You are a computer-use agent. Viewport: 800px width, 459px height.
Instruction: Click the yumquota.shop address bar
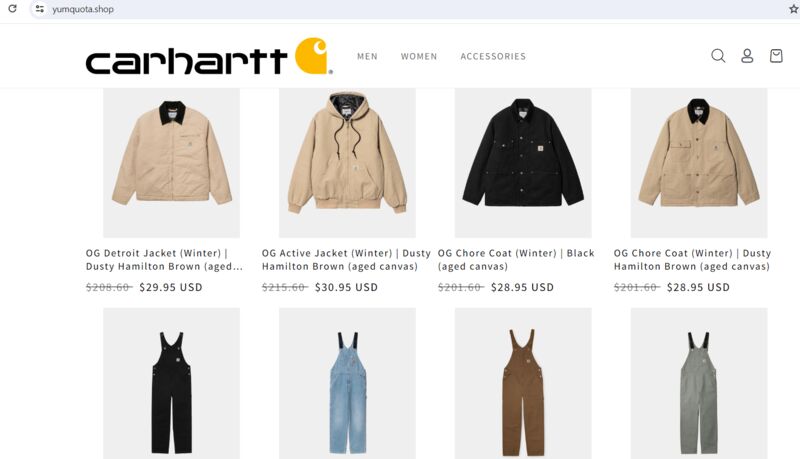coord(408,9)
